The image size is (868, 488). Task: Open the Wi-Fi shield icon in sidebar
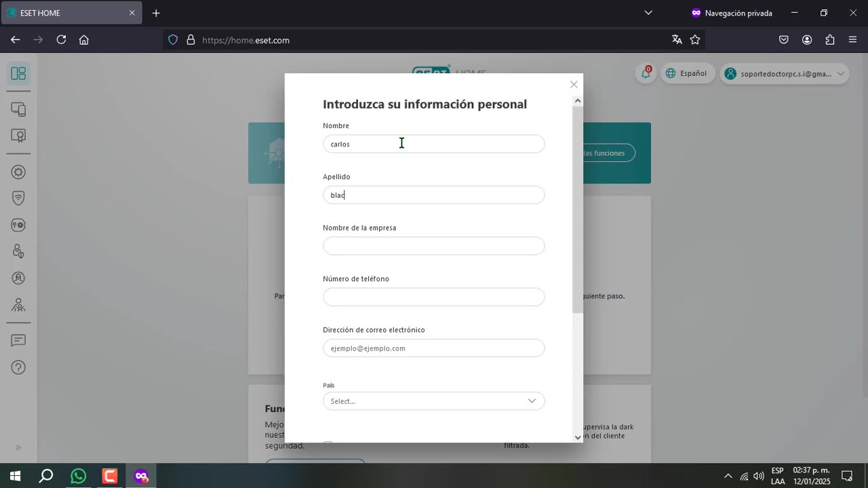coord(18,198)
